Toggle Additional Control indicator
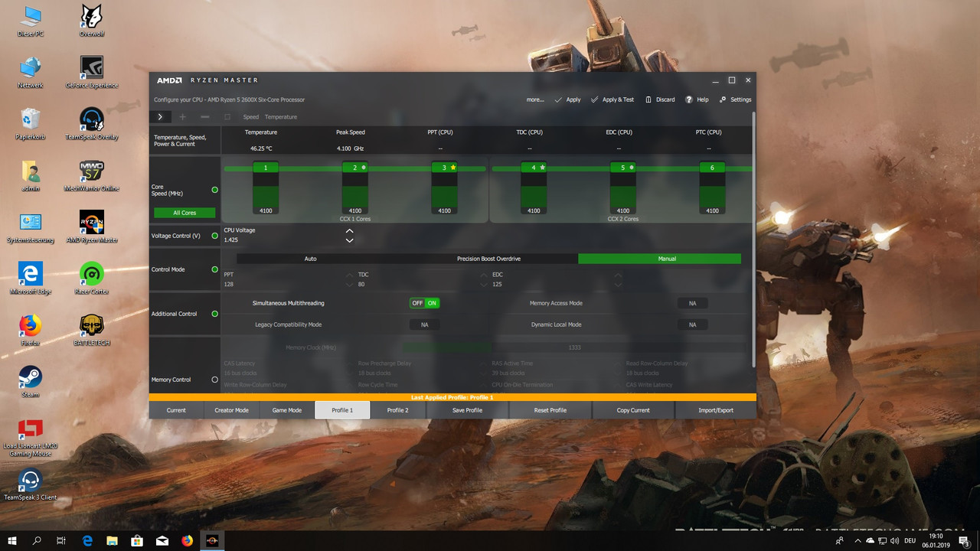The image size is (980, 551). coord(214,314)
